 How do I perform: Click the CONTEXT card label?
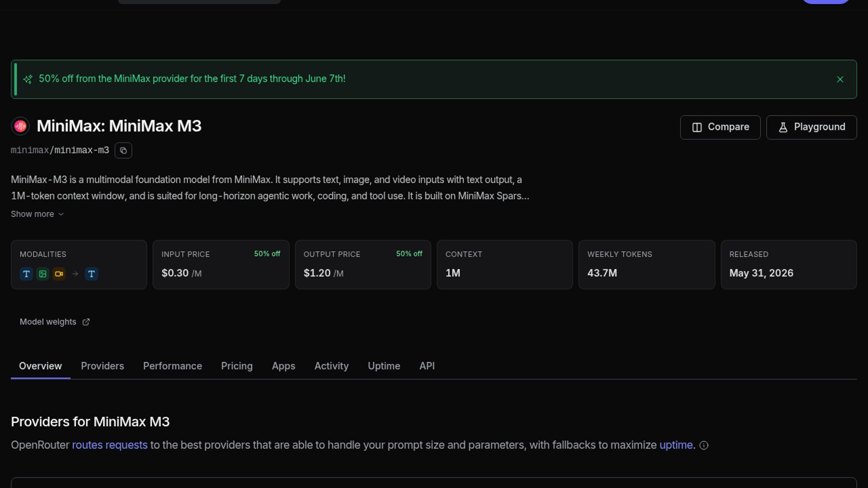click(464, 254)
